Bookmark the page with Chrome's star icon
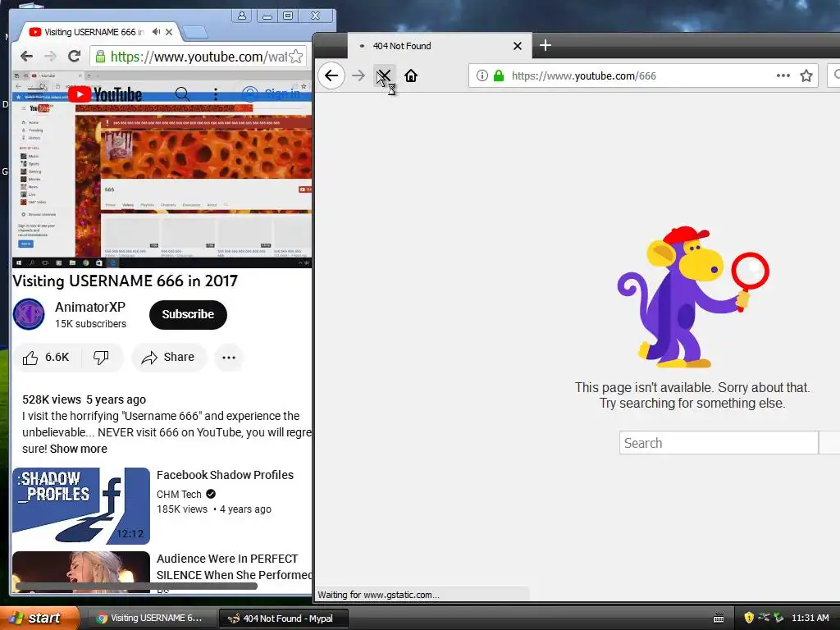The width and height of the screenshot is (840, 630). 295,57
